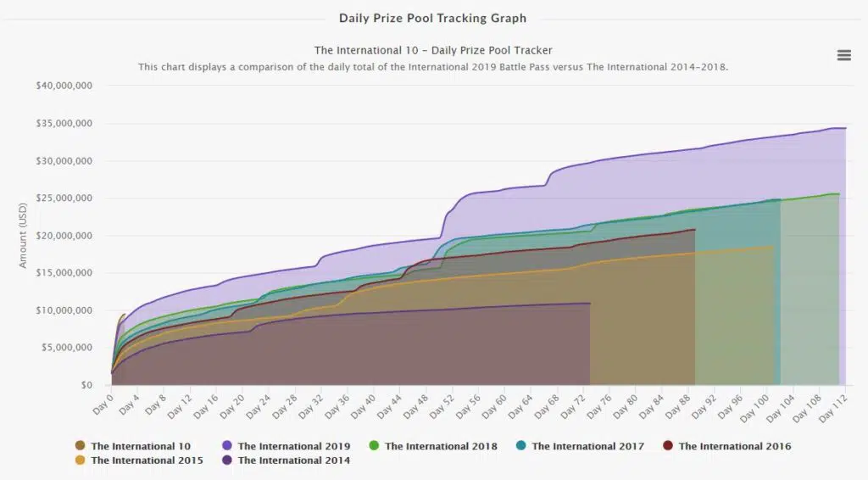This screenshot has width=868, height=480.
Task: Click The International 2017 legend text
Action: [588, 446]
